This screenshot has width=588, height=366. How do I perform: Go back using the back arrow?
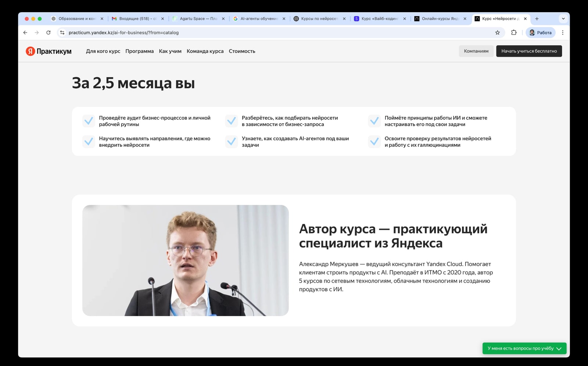coord(25,33)
